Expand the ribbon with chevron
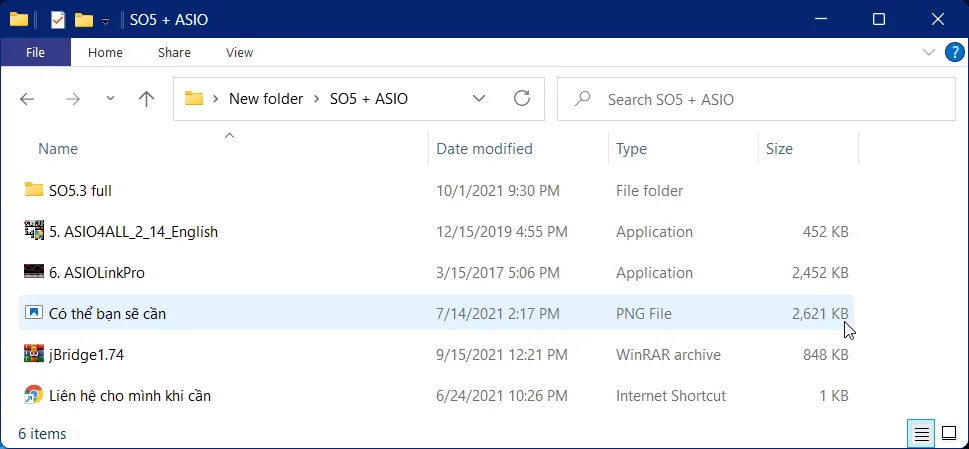The height and width of the screenshot is (449, 969). (929, 52)
